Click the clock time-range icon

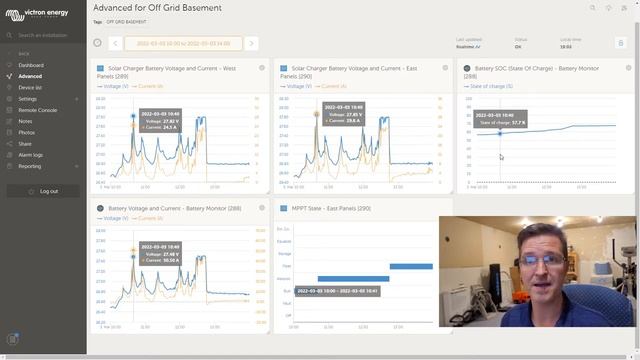(x=97, y=43)
